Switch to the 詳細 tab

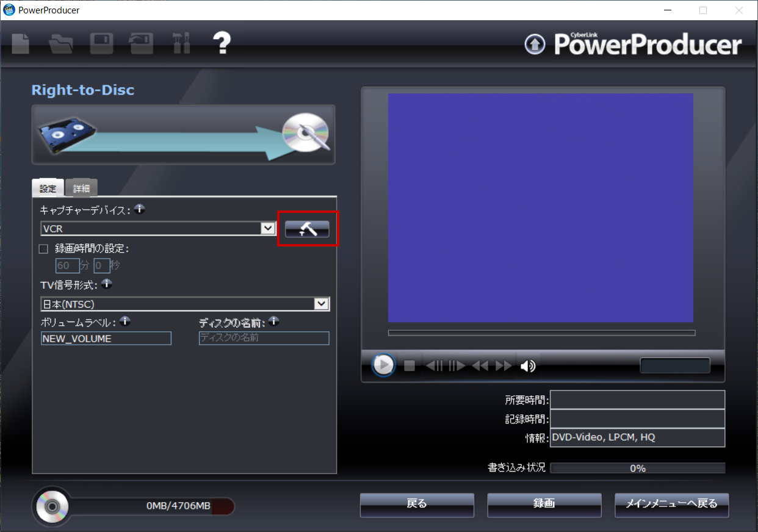click(81, 188)
